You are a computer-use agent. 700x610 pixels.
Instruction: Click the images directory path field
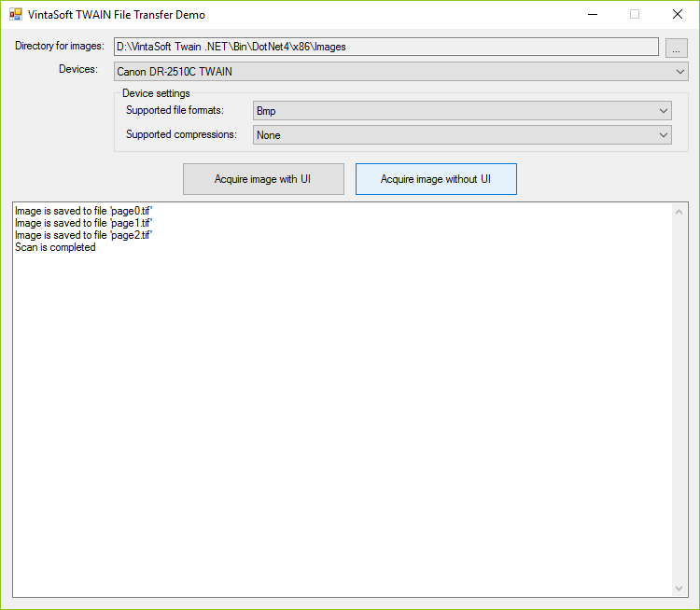click(386, 47)
